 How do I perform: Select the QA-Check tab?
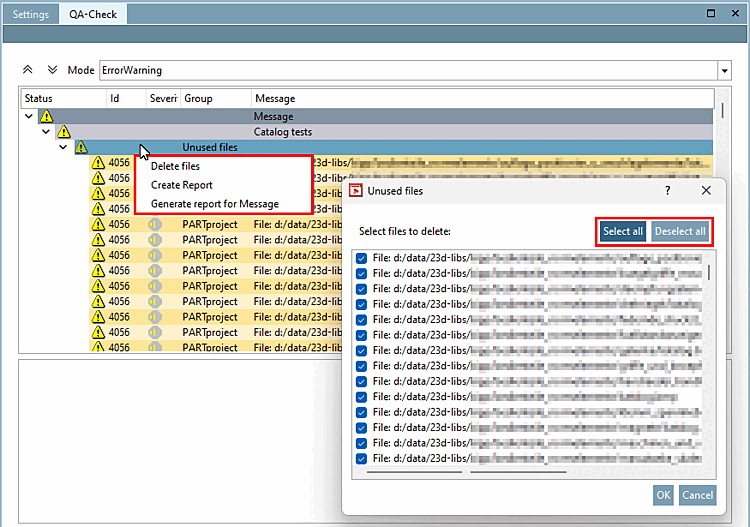click(93, 14)
